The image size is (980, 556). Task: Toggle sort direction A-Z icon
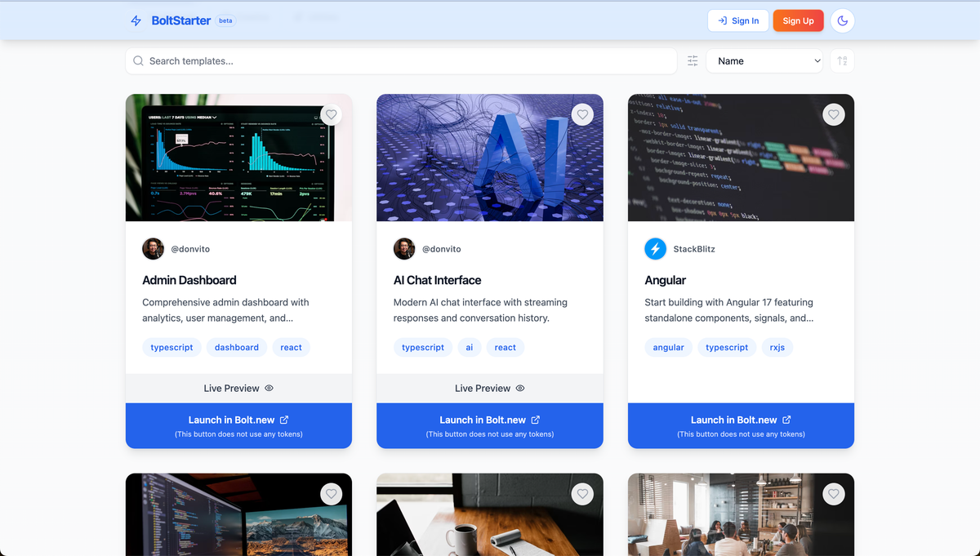[842, 60]
